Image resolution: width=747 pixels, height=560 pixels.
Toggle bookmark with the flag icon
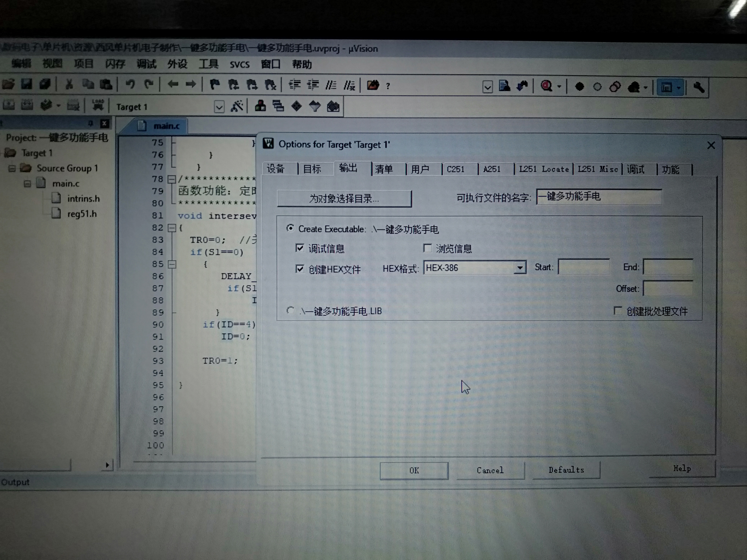click(x=215, y=84)
